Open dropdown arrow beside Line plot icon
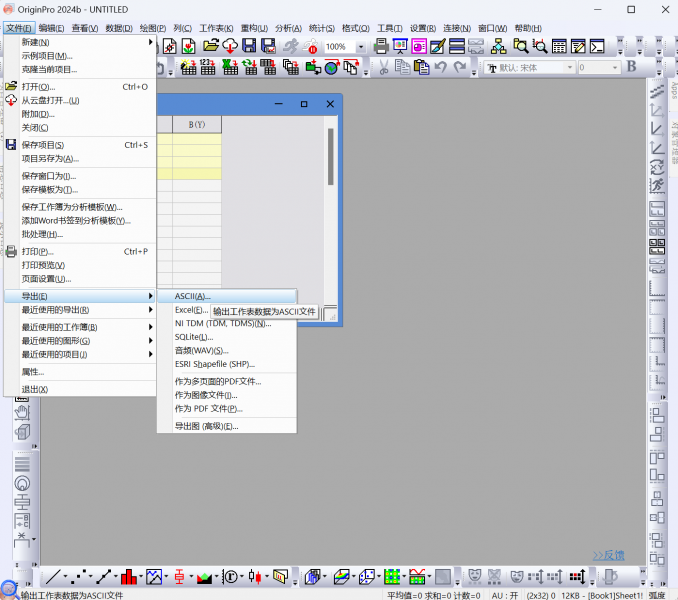 [x=65, y=576]
